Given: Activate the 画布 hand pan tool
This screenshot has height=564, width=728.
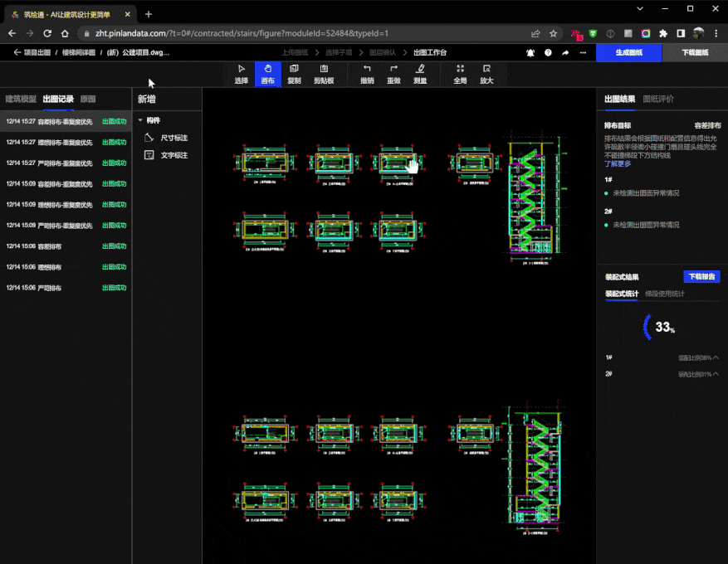Looking at the screenshot, I should point(268,74).
